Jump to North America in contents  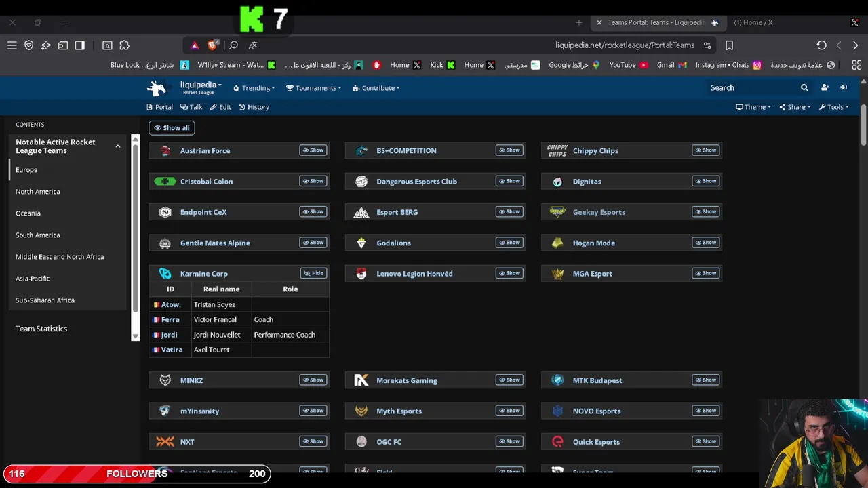tap(38, 192)
